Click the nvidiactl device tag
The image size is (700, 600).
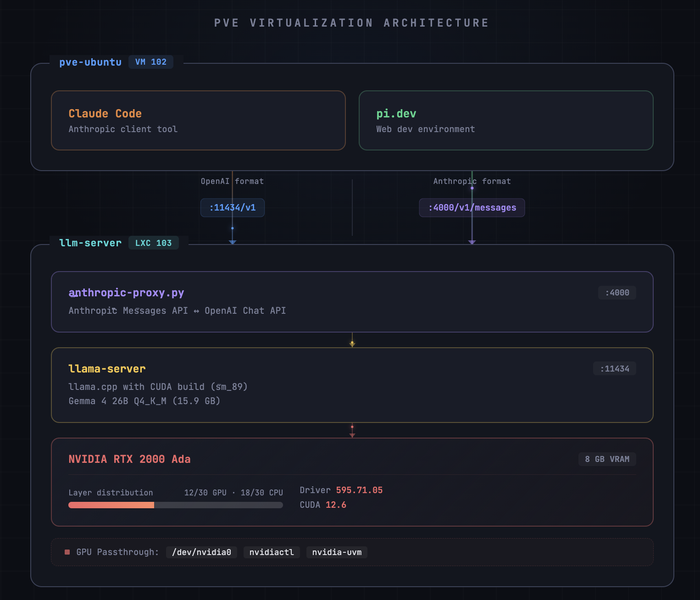(272, 552)
